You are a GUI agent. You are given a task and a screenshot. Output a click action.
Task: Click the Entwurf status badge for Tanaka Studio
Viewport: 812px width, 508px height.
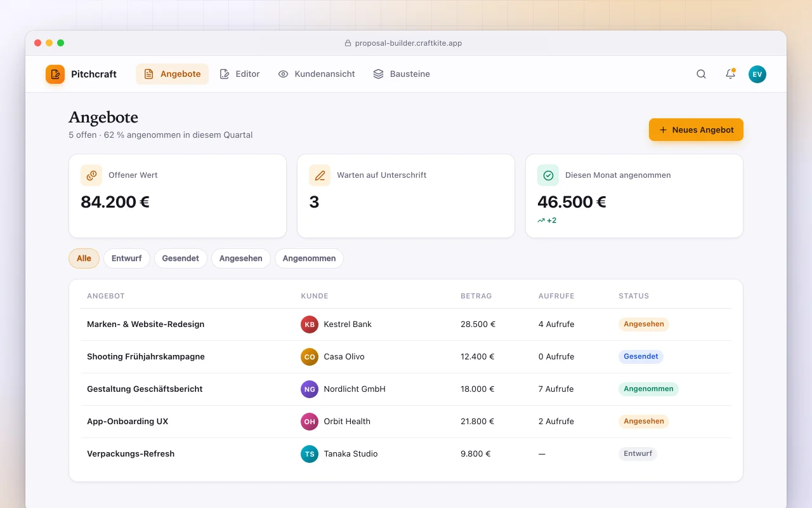[x=638, y=454]
